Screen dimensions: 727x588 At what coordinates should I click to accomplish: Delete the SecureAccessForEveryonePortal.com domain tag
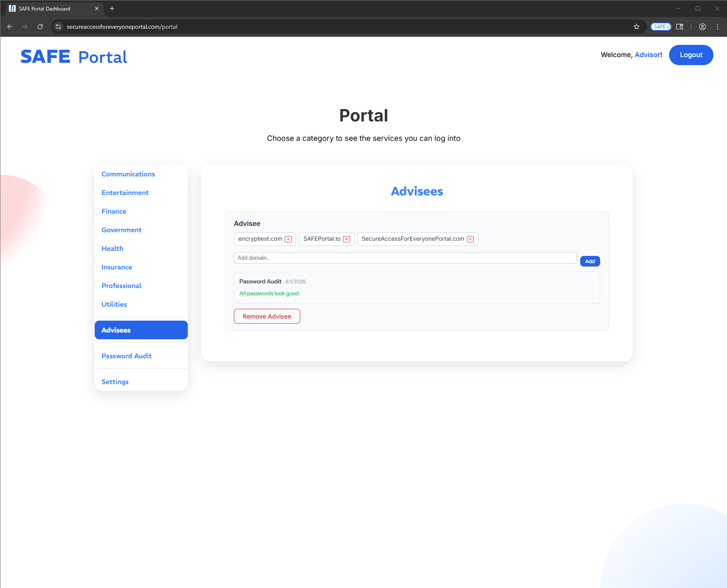[470, 239]
